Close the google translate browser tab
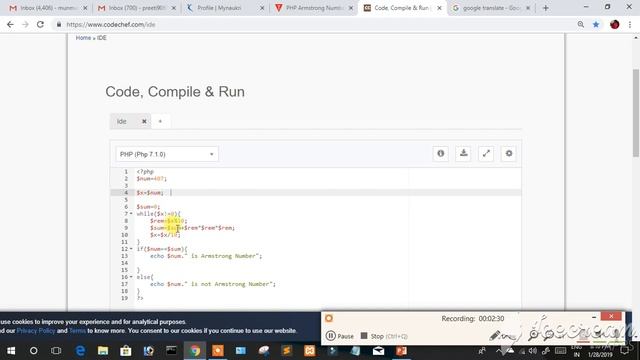This screenshot has height=360, width=640. point(528,8)
